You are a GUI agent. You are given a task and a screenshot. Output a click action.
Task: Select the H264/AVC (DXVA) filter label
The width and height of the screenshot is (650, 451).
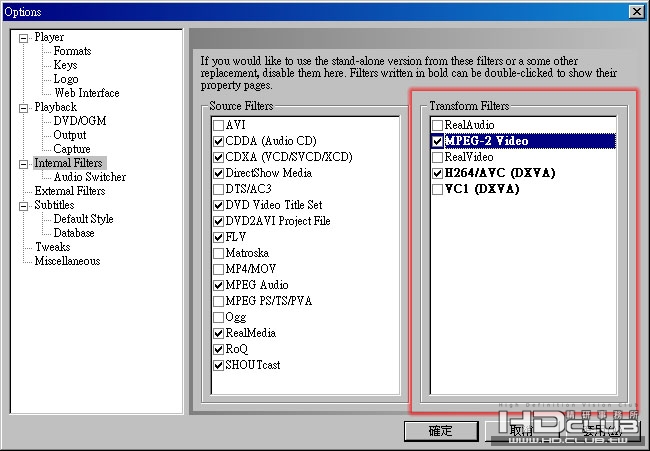pyautogui.click(x=500, y=173)
